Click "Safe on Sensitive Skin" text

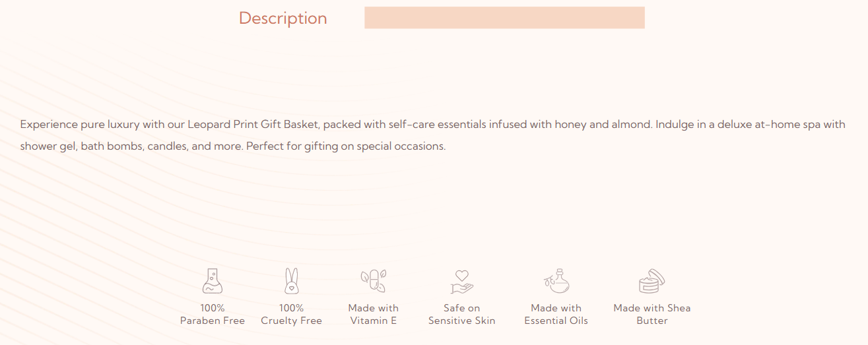pyautogui.click(x=461, y=314)
